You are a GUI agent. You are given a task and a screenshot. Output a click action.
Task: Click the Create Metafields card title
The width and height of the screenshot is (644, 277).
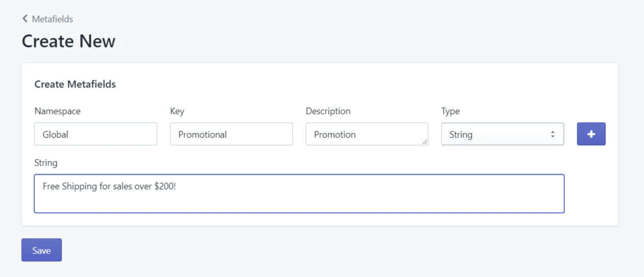click(75, 84)
